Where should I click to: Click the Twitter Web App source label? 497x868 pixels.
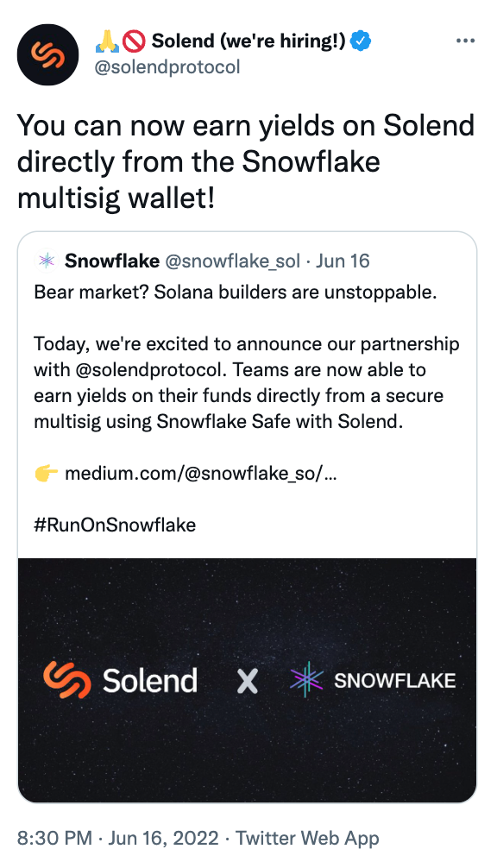pyautogui.click(x=308, y=838)
